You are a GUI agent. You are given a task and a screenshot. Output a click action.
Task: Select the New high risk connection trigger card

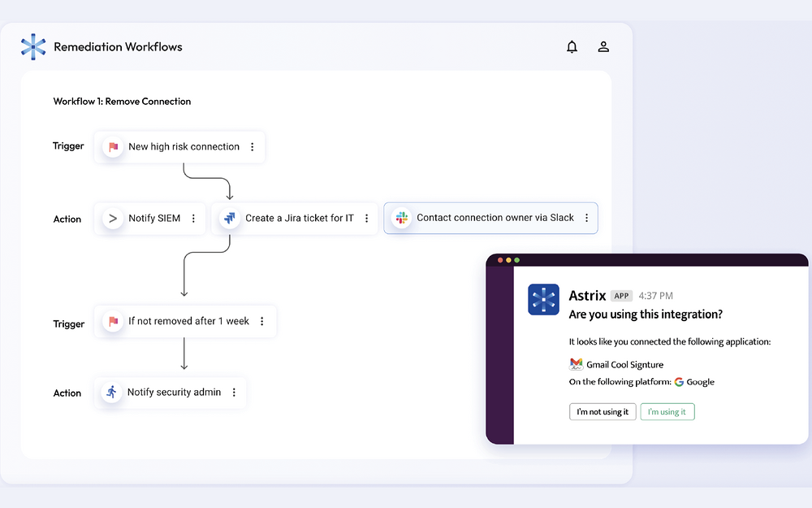179,146
